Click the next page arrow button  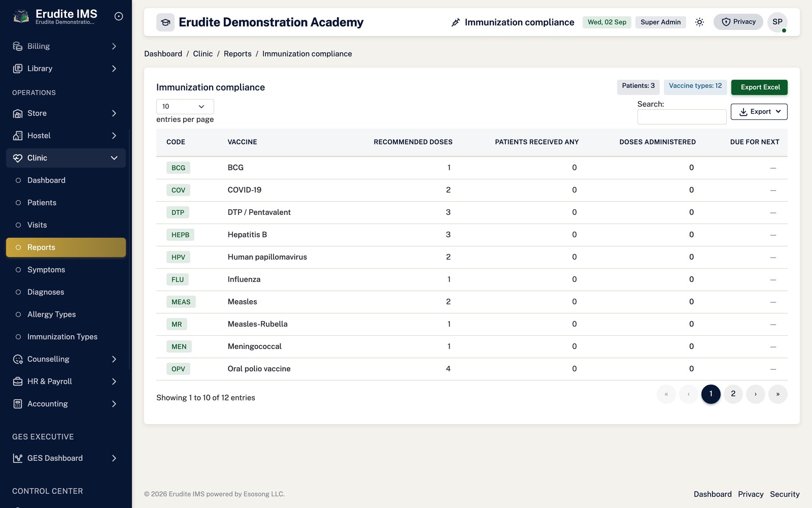tap(756, 394)
